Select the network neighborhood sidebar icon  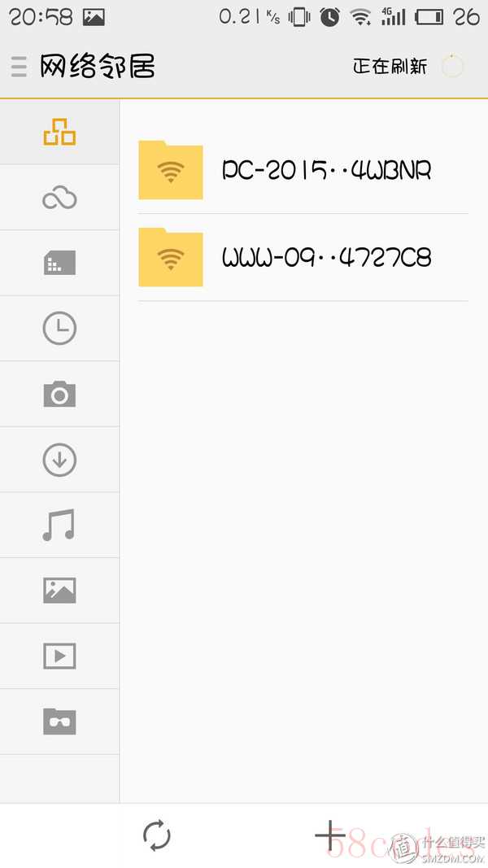click(x=59, y=133)
